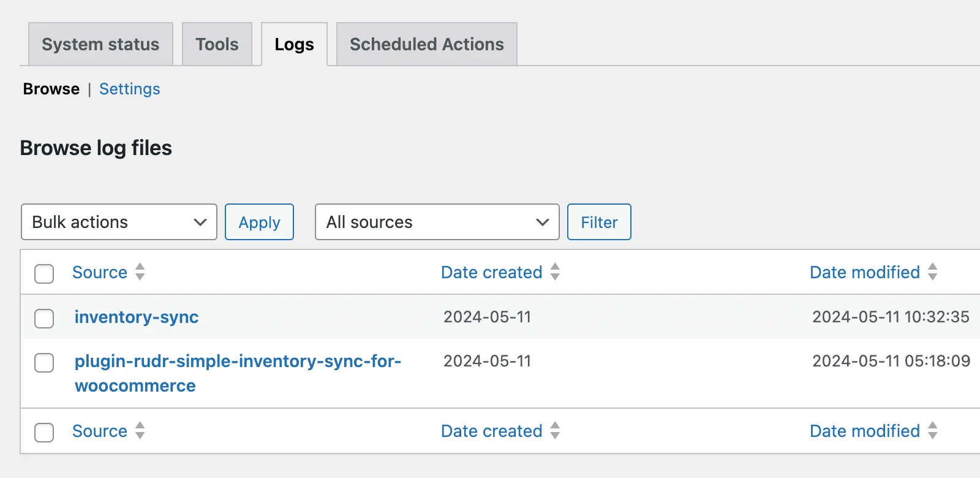Screen dimensions: 980x478
Task: Expand the All sources dropdown
Action: pos(437,222)
